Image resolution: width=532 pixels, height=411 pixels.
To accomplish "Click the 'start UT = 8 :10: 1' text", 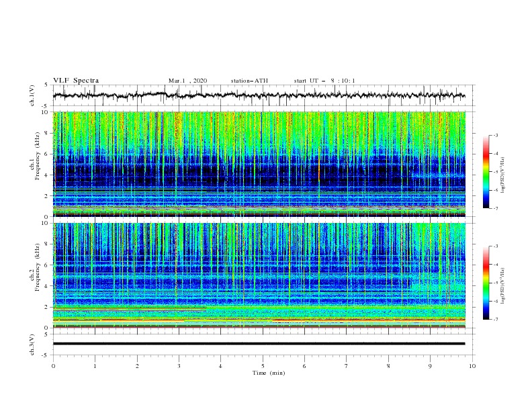I will (324, 81).
